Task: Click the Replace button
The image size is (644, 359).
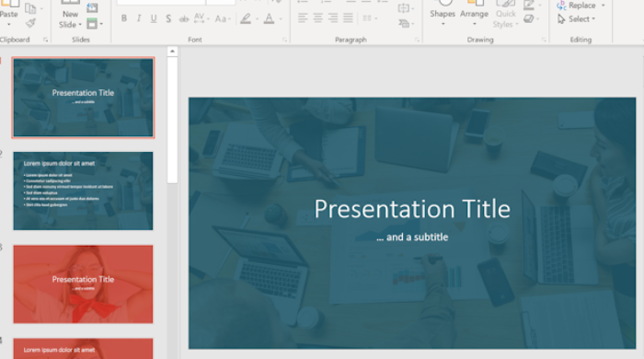Action: point(581,6)
